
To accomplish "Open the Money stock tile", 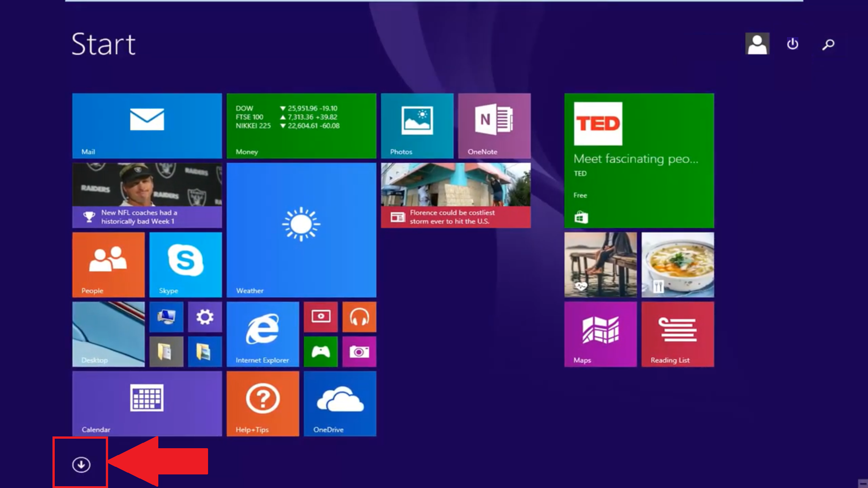I will point(301,126).
